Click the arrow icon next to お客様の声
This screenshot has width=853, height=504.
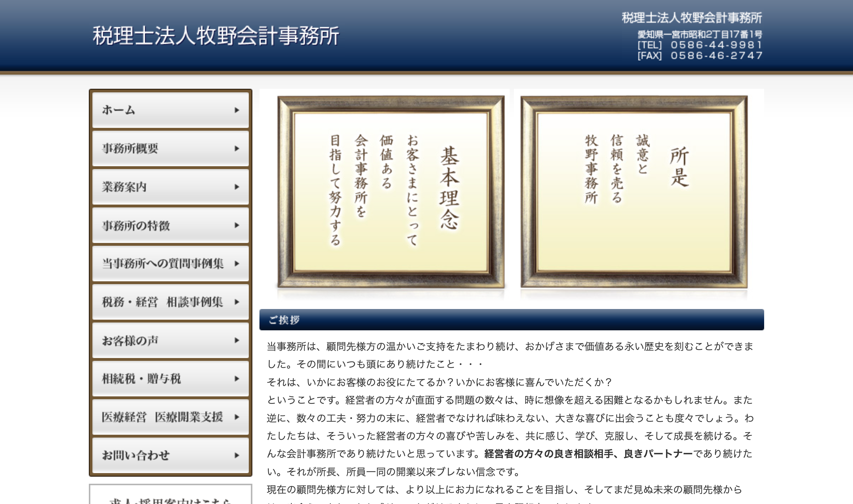(237, 340)
